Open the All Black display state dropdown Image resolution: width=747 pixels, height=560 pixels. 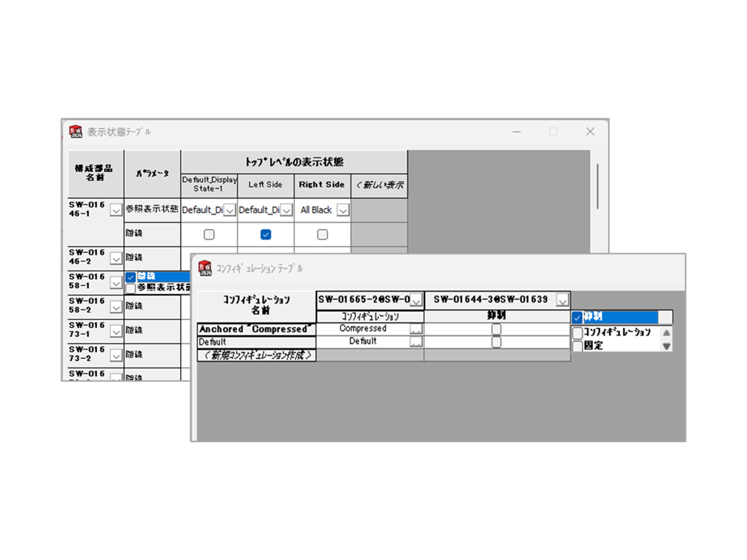(x=343, y=210)
